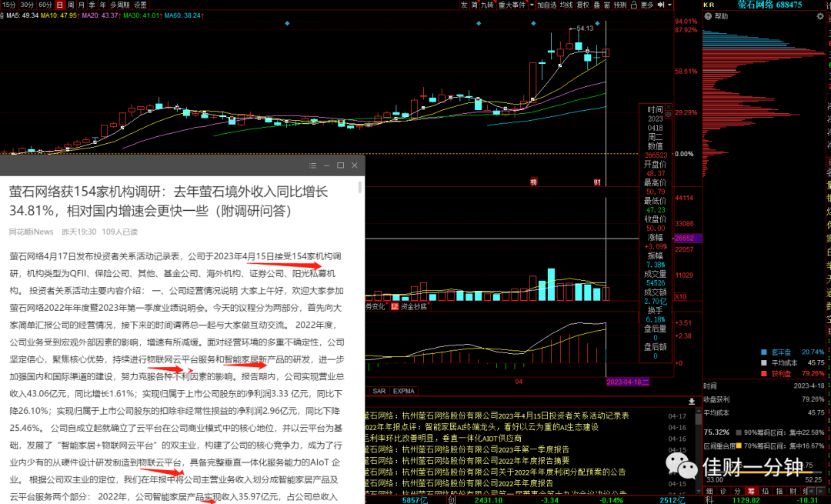Select the 年 yearly period tab
Image resolution: width=831 pixels, height=504 pixels.
tap(103, 5)
